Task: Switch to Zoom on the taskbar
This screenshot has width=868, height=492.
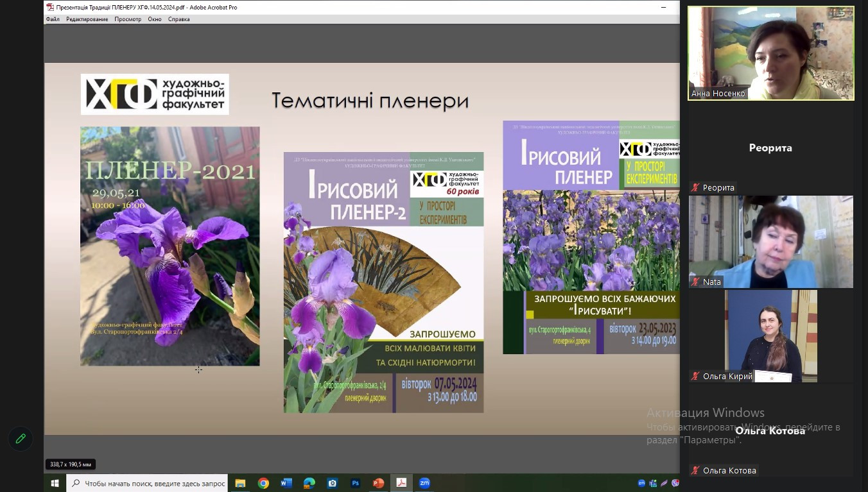Action: click(x=424, y=483)
